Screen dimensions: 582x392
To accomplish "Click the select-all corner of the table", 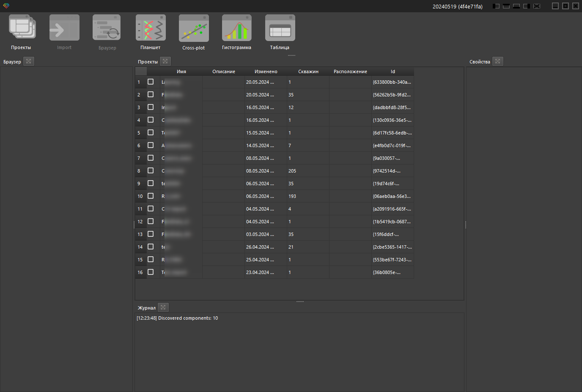I will [141, 71].
